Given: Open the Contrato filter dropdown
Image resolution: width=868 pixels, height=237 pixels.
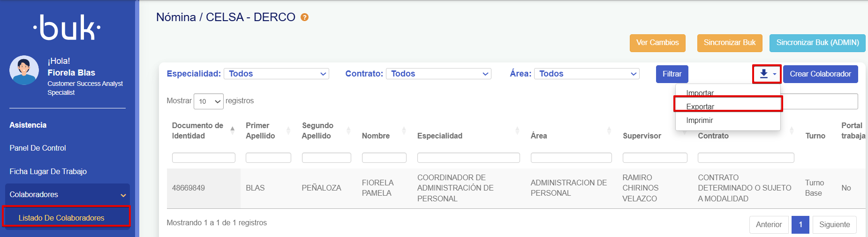Looking at the screenshot, I should click(438, 74).
